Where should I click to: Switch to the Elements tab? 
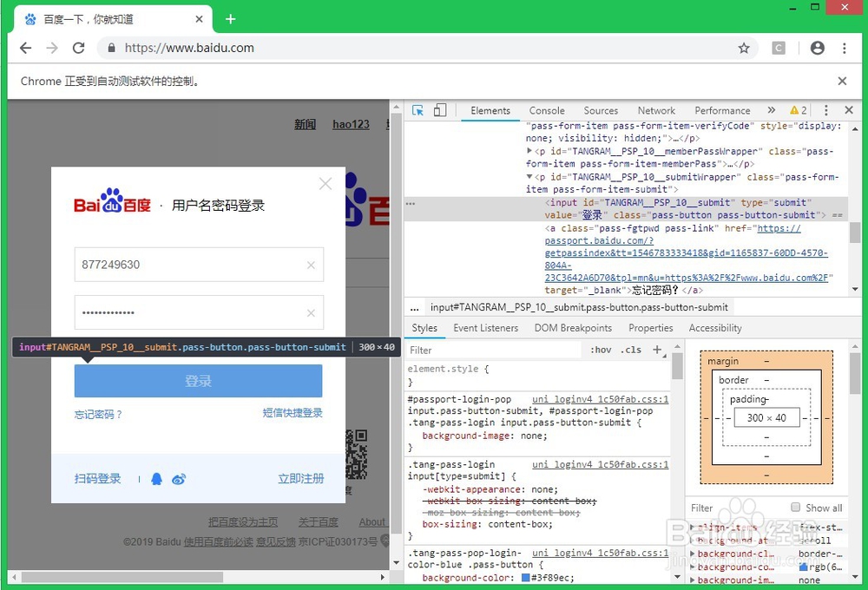[490, 111]
